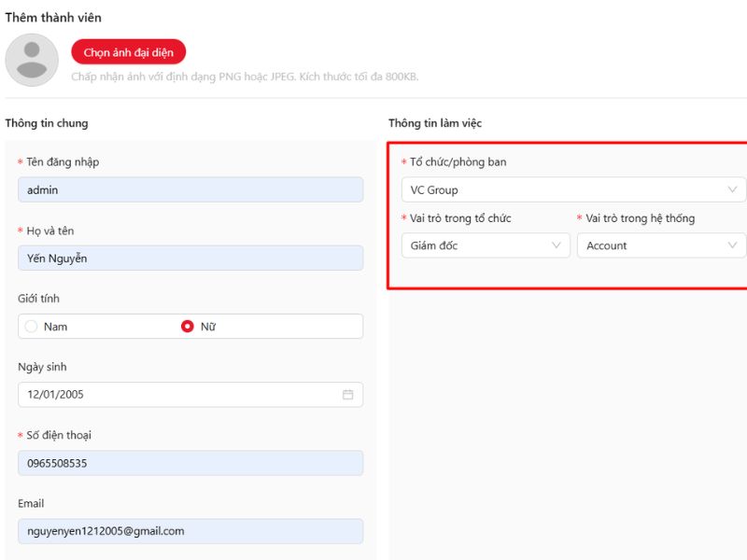Click the Thông tin chung section heading

point(47,123)
